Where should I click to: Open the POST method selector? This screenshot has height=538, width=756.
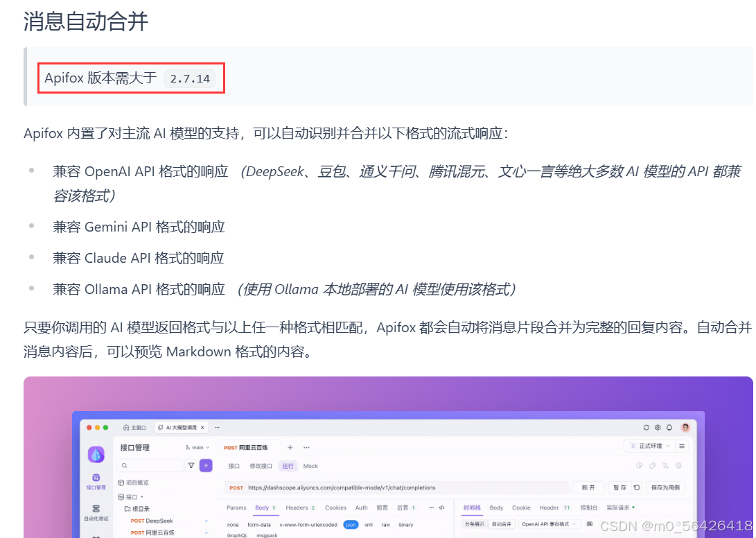tap(236, 488)
